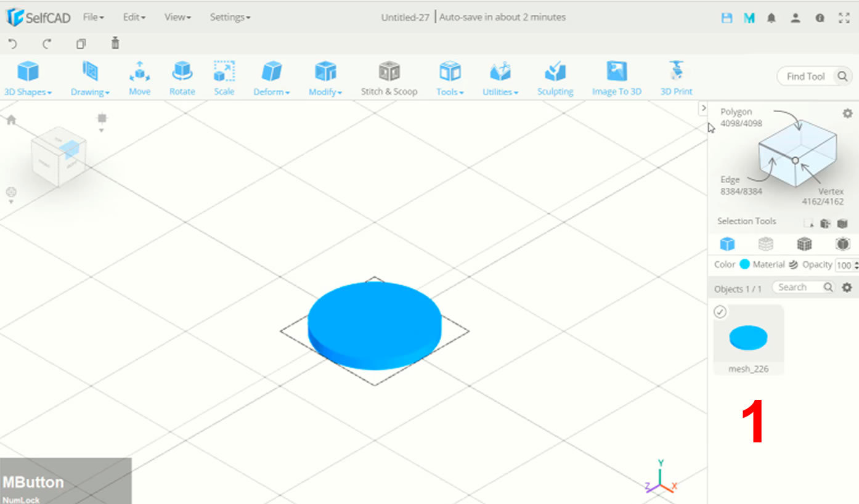Open the File menu
The width and height of the screenshot is (859, 504).
tap(93, 17)
